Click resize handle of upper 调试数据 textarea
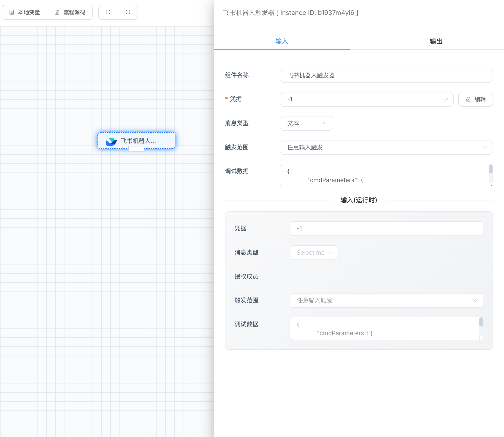Screen dimensions: 504x437 click(491, 185)
